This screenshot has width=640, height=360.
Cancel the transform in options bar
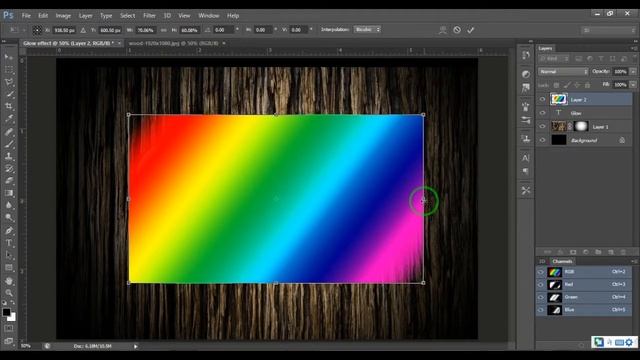457,30
